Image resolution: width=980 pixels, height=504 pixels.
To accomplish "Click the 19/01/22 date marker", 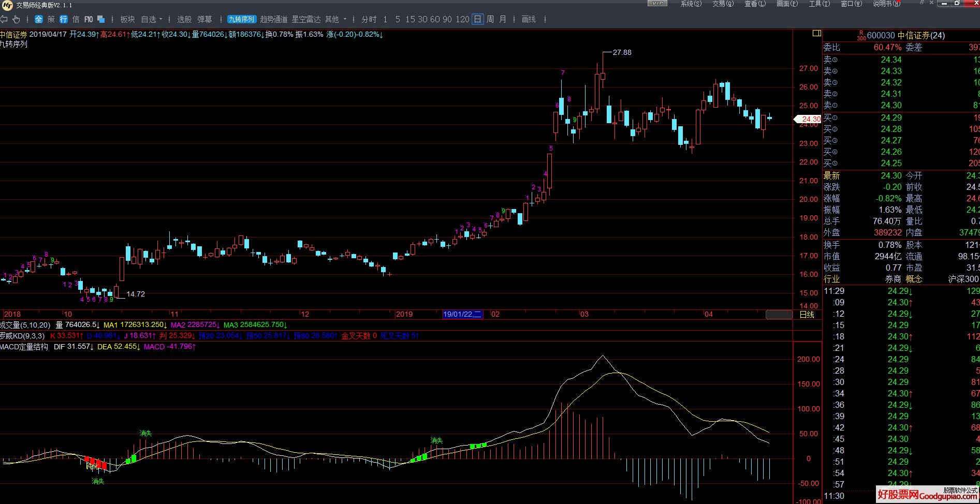I will pyautogui.click(x=463, y=314).
